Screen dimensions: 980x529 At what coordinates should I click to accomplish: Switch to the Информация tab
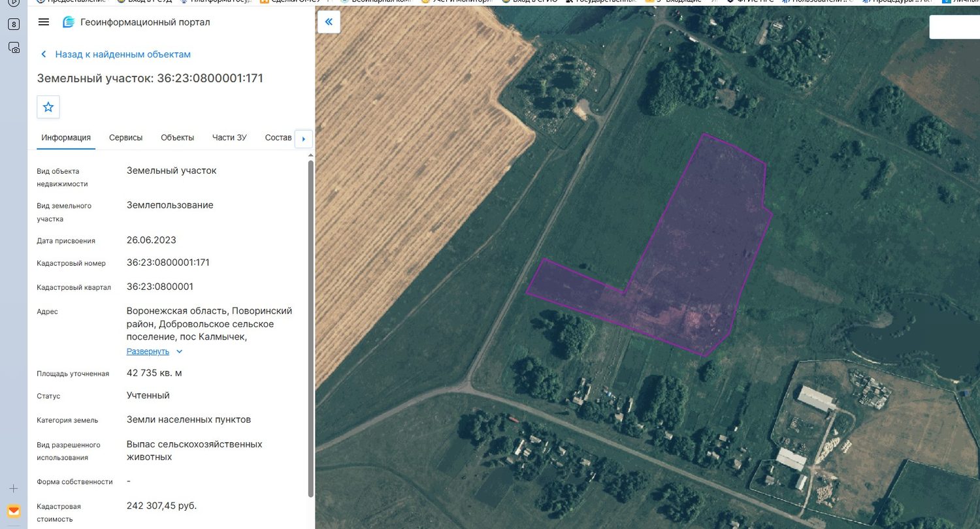click(x=66, y=138)
